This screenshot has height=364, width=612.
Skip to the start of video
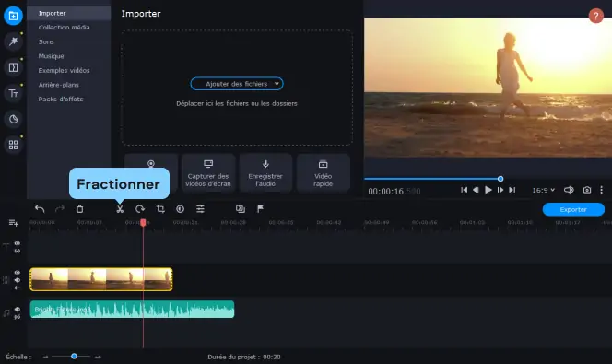(464, 190)
